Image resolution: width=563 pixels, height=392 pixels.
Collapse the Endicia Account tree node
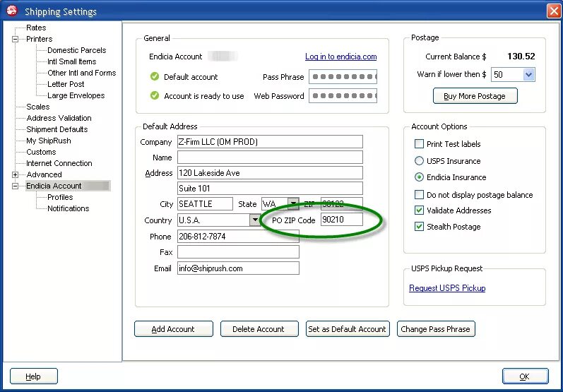click(x=15, y=186)
